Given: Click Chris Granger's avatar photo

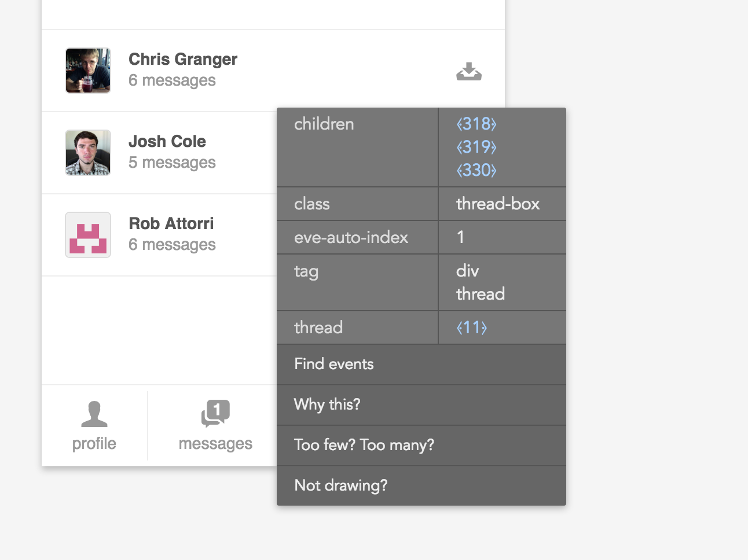Looking at the screenshot, I should [88, 71].
